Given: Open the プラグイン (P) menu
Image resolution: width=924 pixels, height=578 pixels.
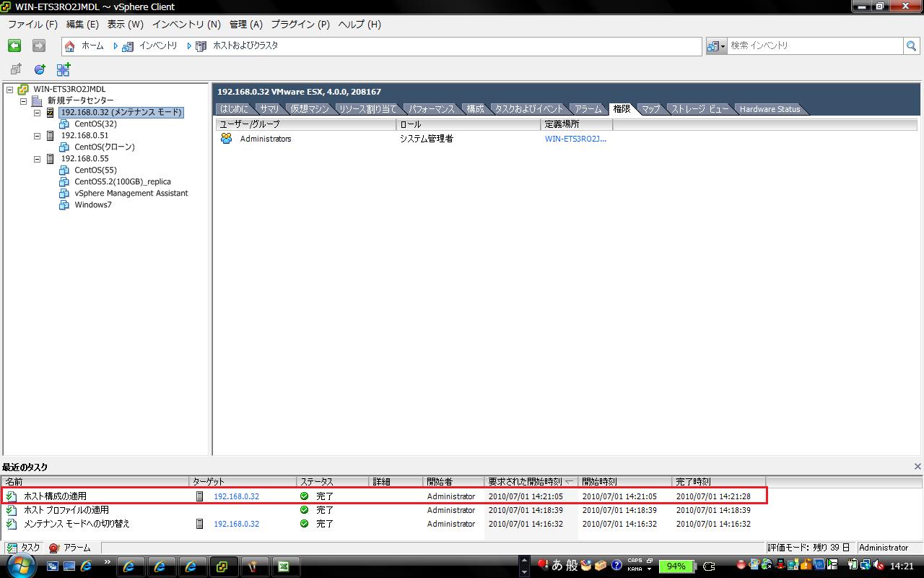Looking at the screenshot, I should (x=300, y=24).
